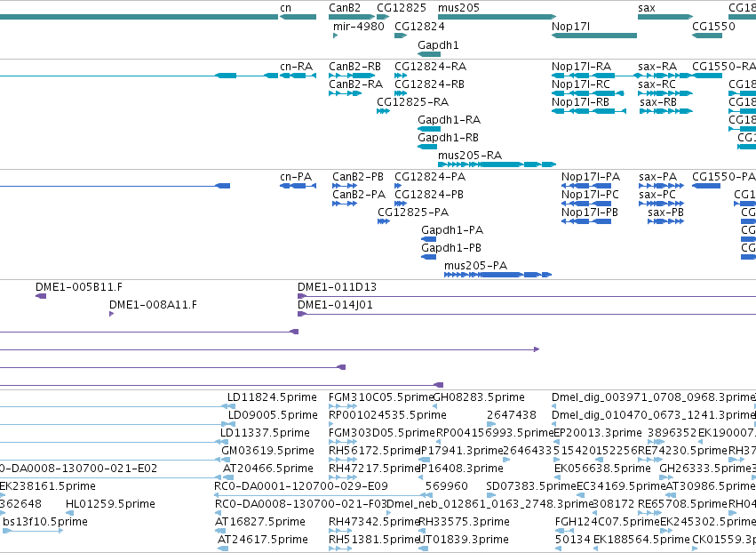
Task: Select the CG12824-PA protein label
Action: 430,177
